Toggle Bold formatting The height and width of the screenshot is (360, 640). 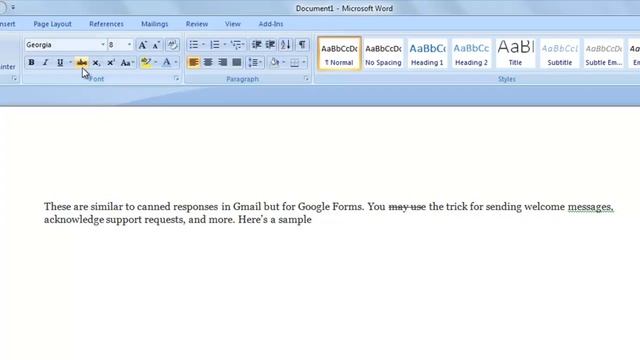31,62
